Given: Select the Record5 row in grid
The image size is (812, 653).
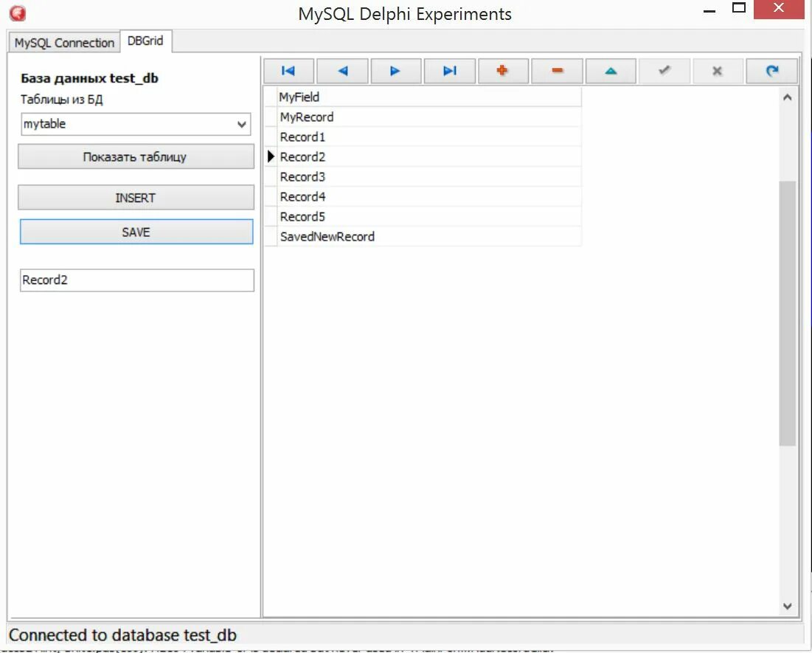Looking at the screenshot, I should pyautogui.click(x=428, y=217).
